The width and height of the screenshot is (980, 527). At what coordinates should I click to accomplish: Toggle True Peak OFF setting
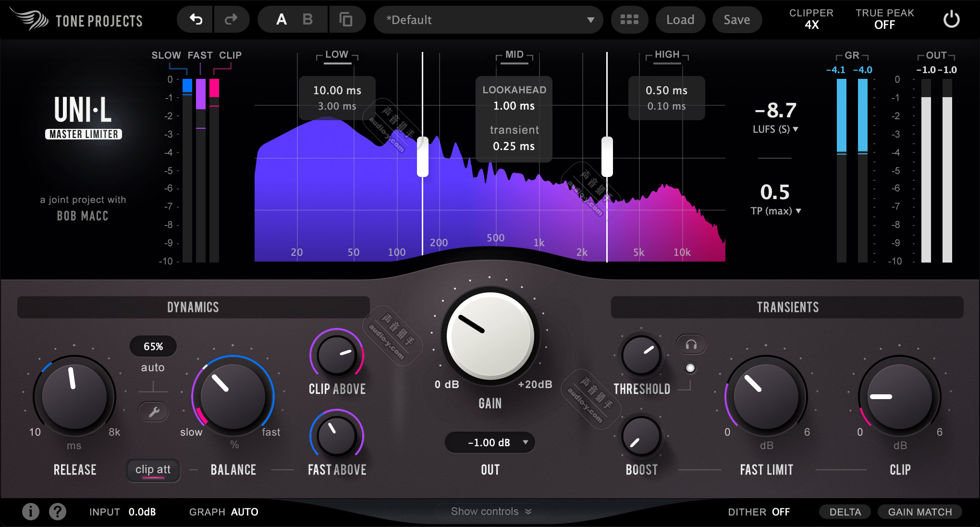tap(884, 19)
